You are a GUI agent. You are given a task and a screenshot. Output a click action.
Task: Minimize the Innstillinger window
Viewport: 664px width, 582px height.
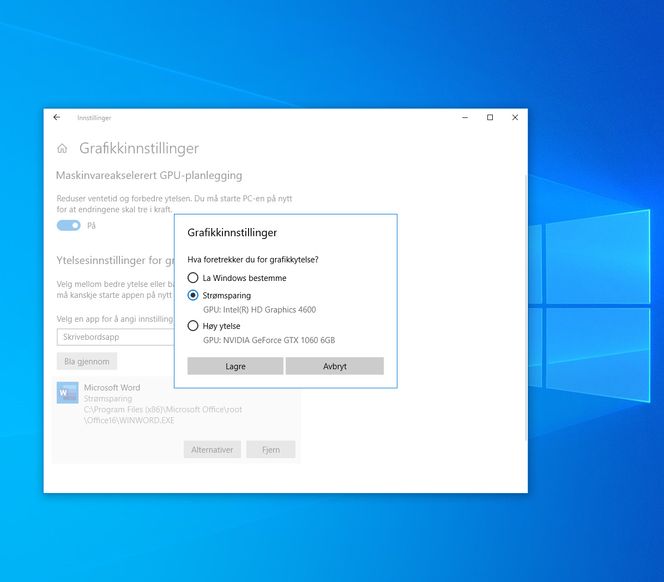[465, 117]
